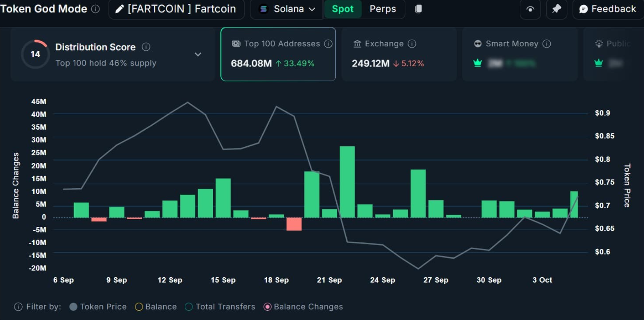Click the Filter by info icon
The width and height of the screenshot is (644, 320).
(x=18, y=307)
